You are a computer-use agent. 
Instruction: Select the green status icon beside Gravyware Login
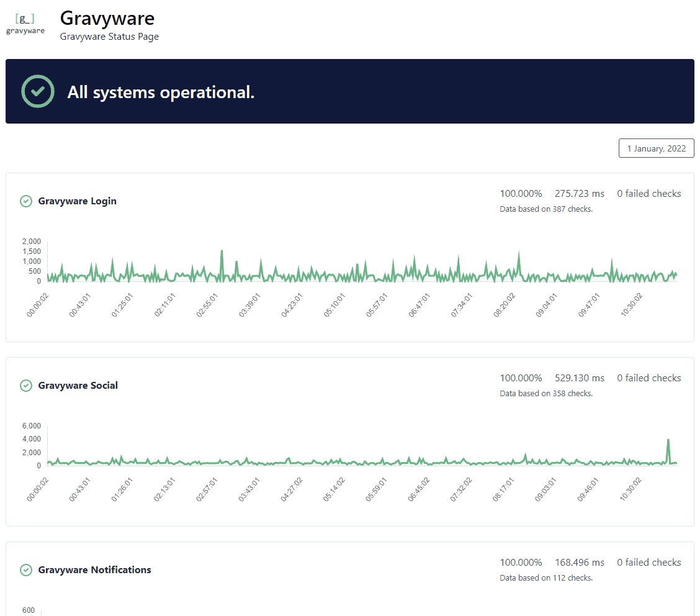[25, 201]
